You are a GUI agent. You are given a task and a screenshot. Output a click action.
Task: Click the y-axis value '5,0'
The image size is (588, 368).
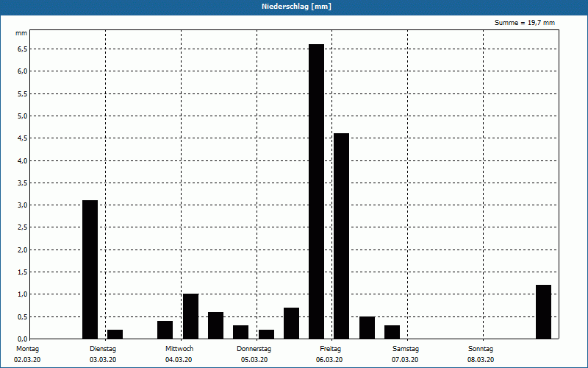(23, 116)
